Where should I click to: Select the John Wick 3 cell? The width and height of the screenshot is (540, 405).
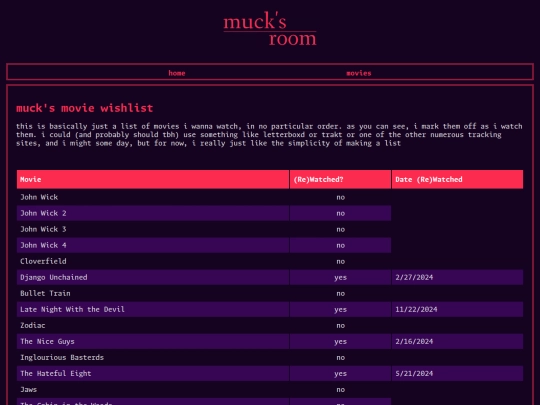(x=153, y=229)
